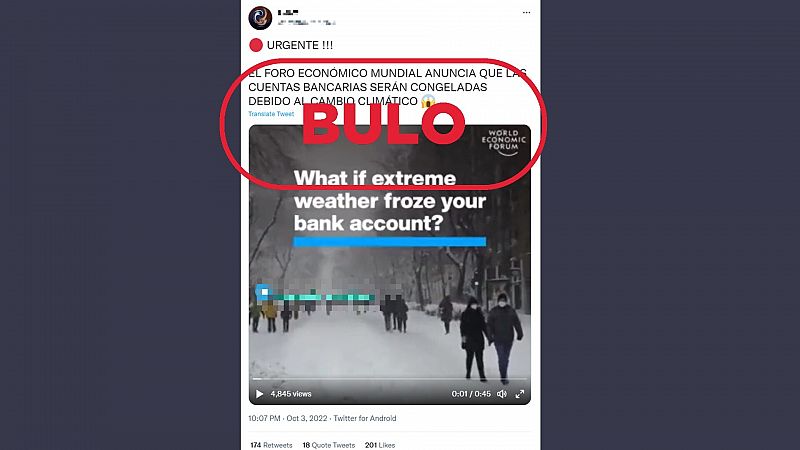Click the author display name
The width and height of the screenshot is (800, 450).
click(288, 12)
